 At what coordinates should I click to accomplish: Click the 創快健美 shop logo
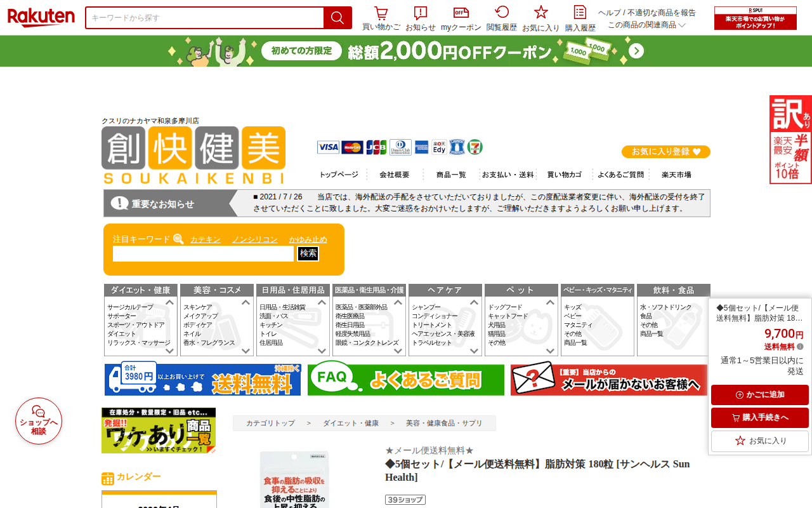193,155
